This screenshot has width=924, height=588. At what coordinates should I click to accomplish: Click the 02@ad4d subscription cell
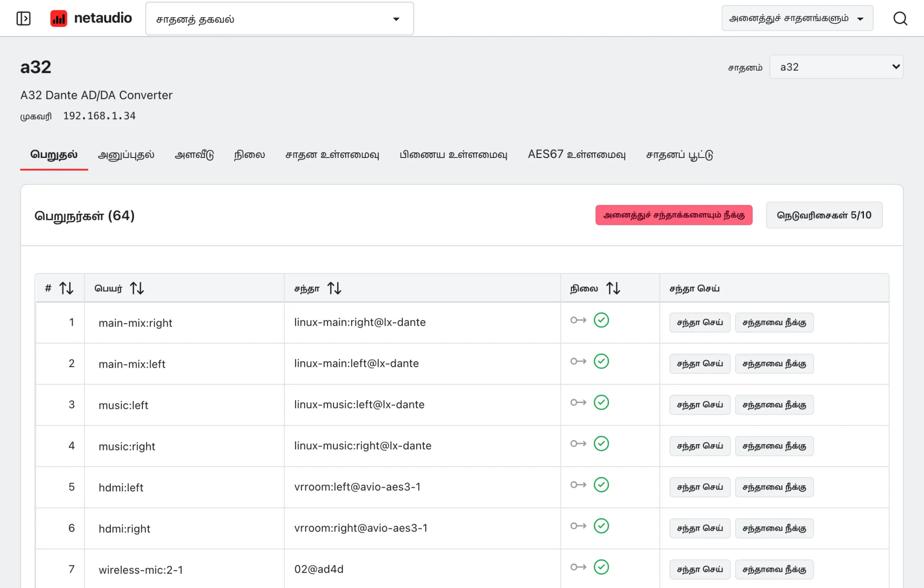click(422, 569)
